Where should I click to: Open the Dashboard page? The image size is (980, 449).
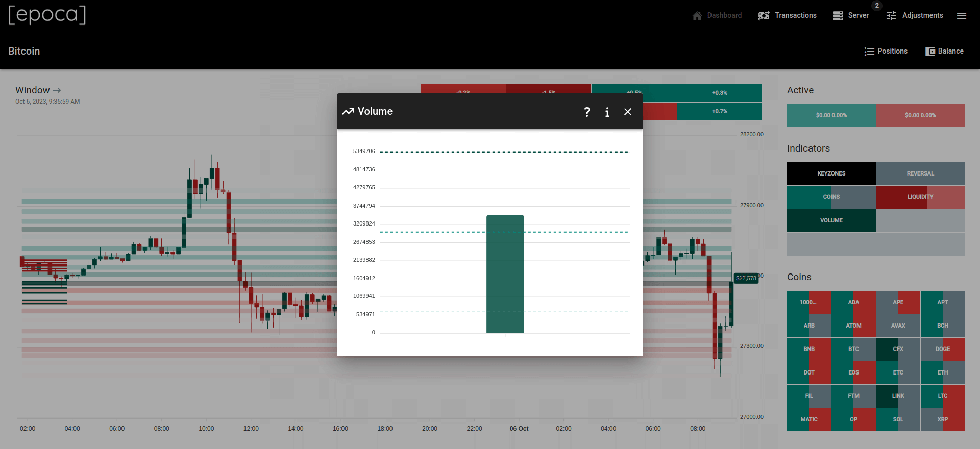point(717,16)
